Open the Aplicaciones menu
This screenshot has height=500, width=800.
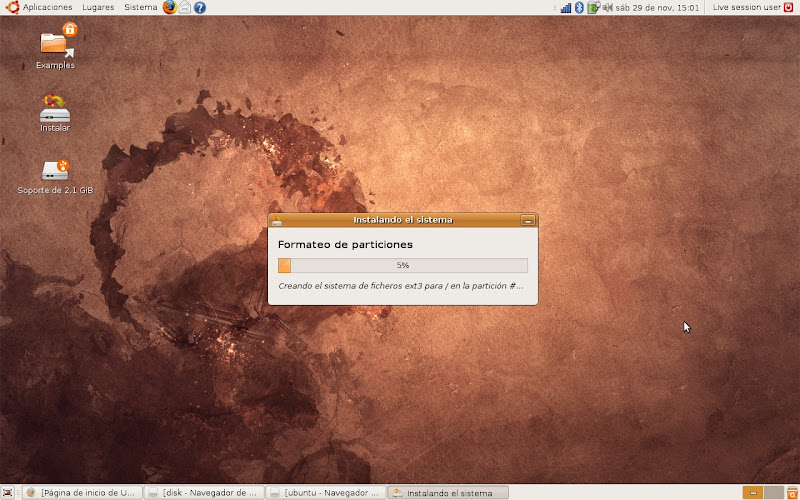[x=40, y=7]
